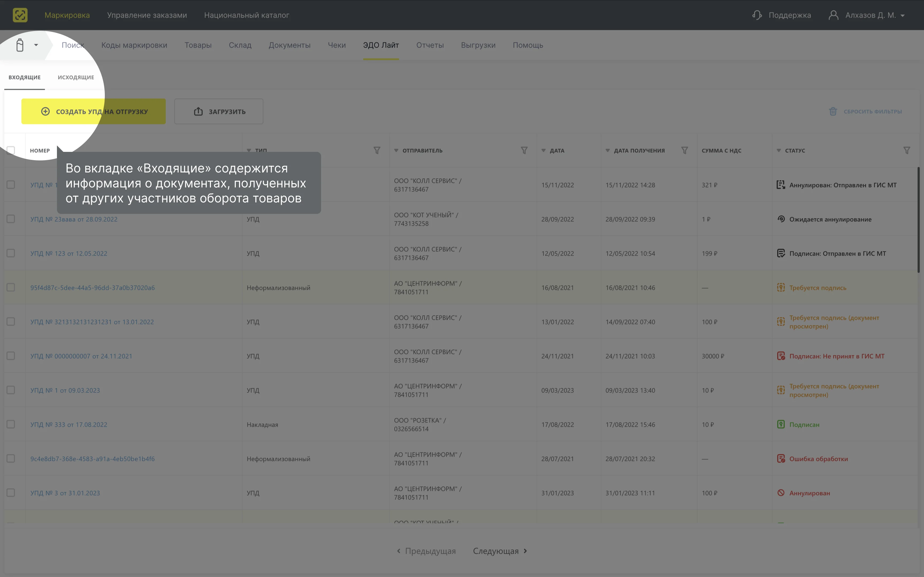Click the upload icon in Загрузить button
The image size is (924, 577).
click(198, 111)
